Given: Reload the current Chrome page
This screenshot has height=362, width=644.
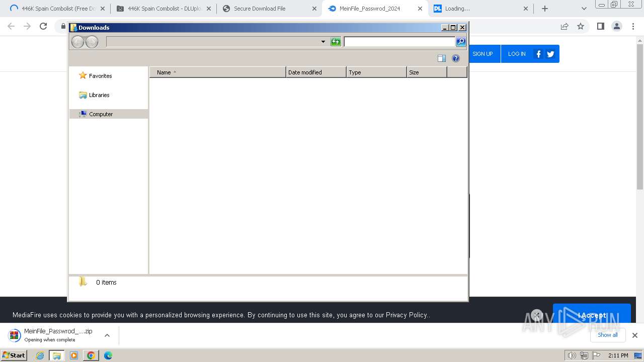Looking at the screenshot, I should click(x=43, y=26).
